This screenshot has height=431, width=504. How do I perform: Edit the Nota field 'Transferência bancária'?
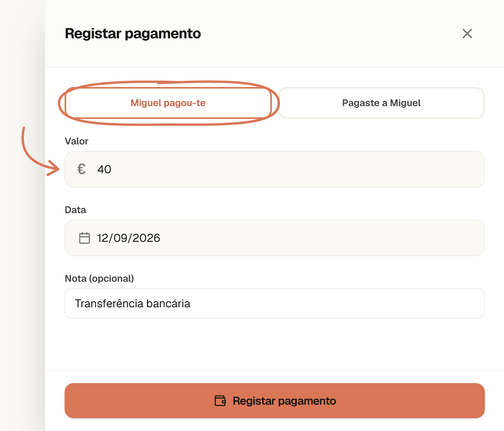tap(275, 303)
